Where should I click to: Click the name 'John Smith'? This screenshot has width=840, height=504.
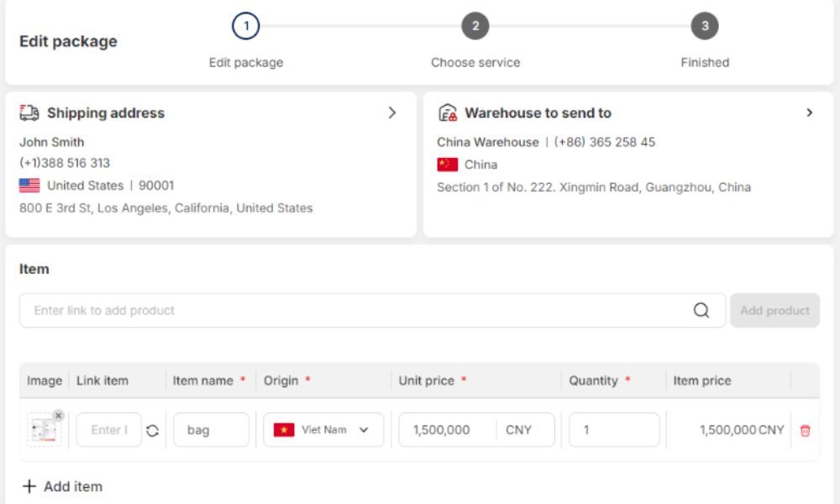tap(52, 142)
